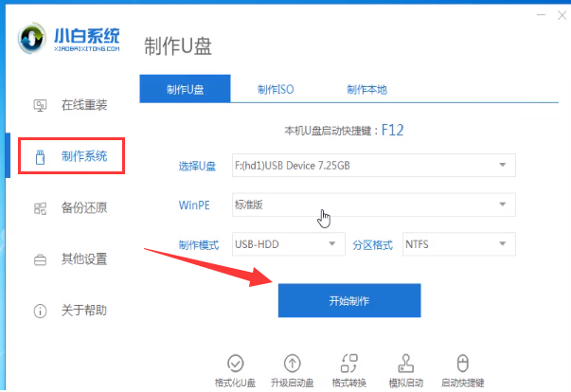Click the 升级启动盘 up-arrow icon
The height and width of the screenshot is (392, 571).
tap(293, 363)
